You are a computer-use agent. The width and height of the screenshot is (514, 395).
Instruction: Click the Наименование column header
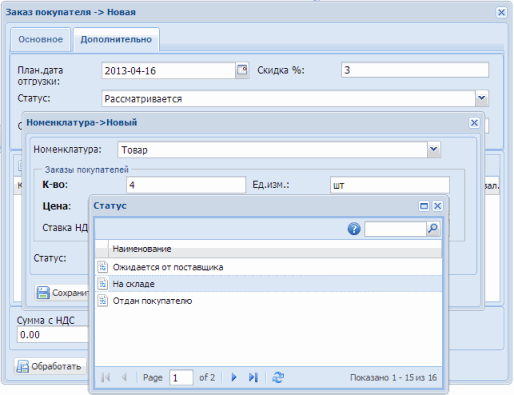coord(275,249)
